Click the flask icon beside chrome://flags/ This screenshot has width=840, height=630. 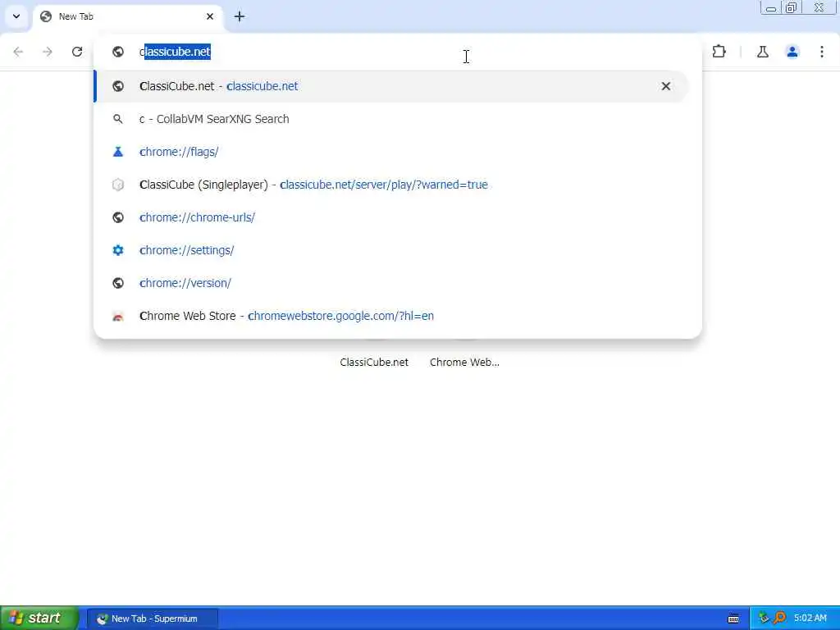[118, 152]
